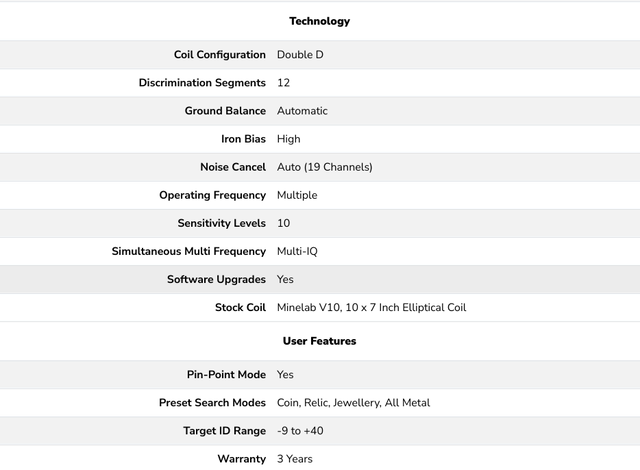Image resolution: width=640 pixels, height=470 pixels.
Task: Click the Iron Bias label
Action: click(x=243, y=139)
